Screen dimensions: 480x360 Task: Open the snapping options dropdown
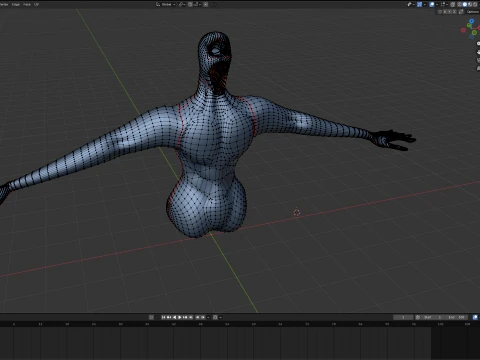[x=197, y=4]
